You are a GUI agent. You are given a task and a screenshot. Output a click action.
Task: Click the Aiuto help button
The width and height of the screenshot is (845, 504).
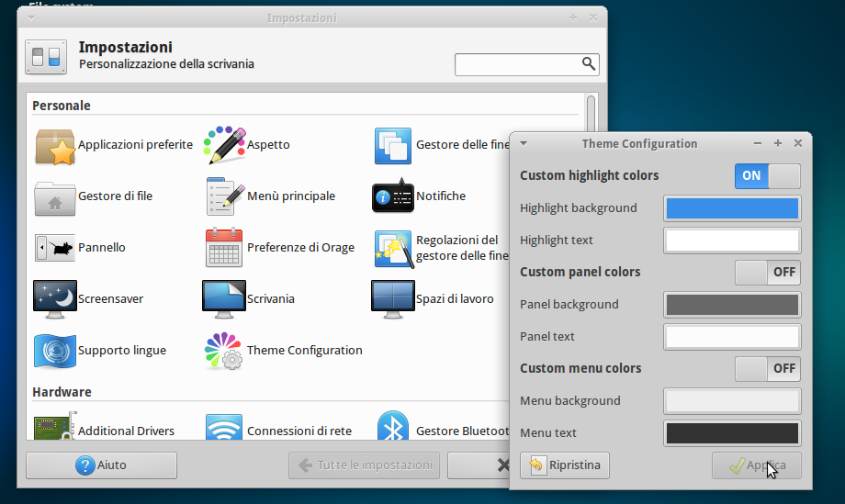(101, 465)
